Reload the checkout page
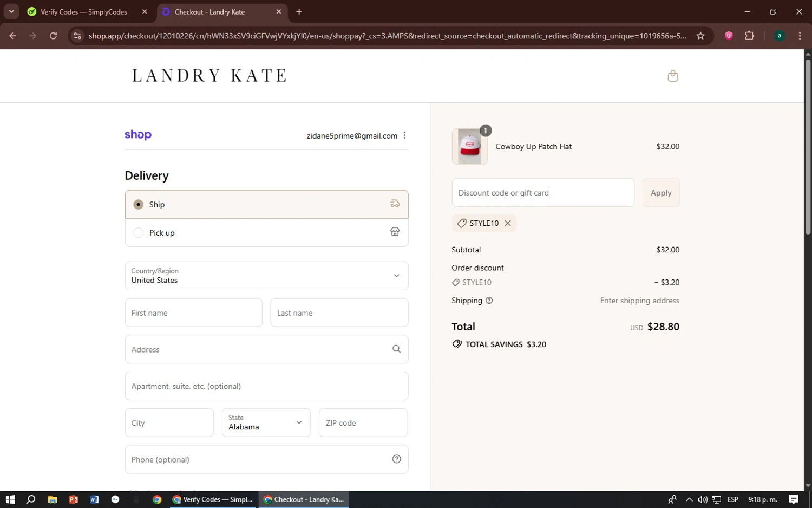The image size is (812, 508). 53,36
